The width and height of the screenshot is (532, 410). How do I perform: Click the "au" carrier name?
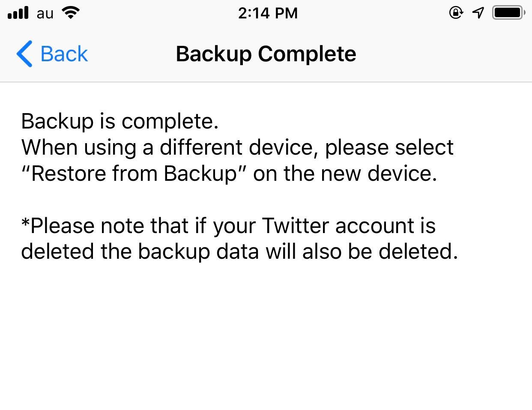coord(45,13)
